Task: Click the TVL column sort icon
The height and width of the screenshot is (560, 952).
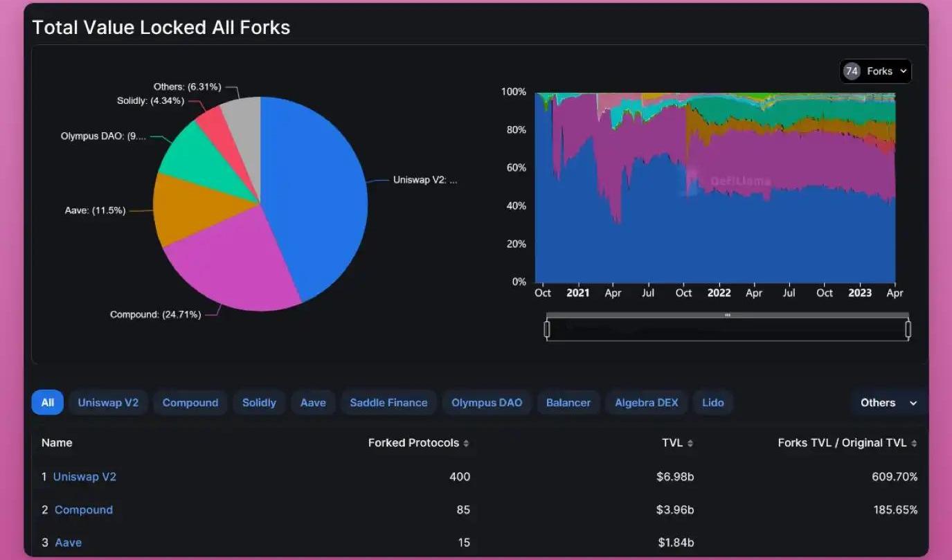Action: 690,444
